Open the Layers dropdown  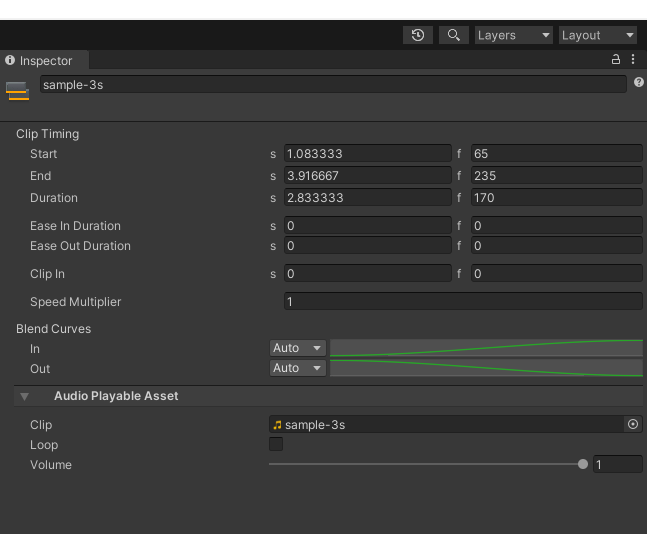(x=514, y=35)
